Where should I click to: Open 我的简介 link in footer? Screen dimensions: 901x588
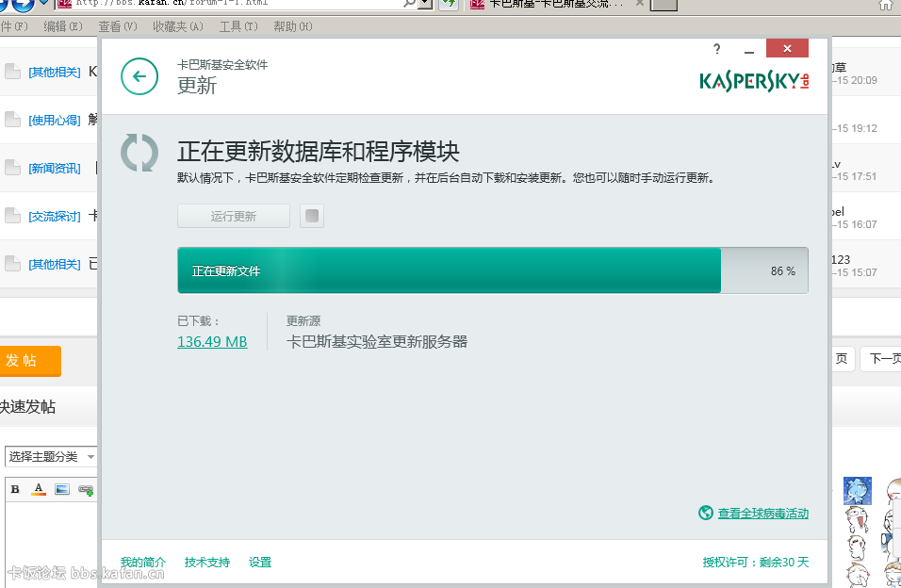[143, 563]
